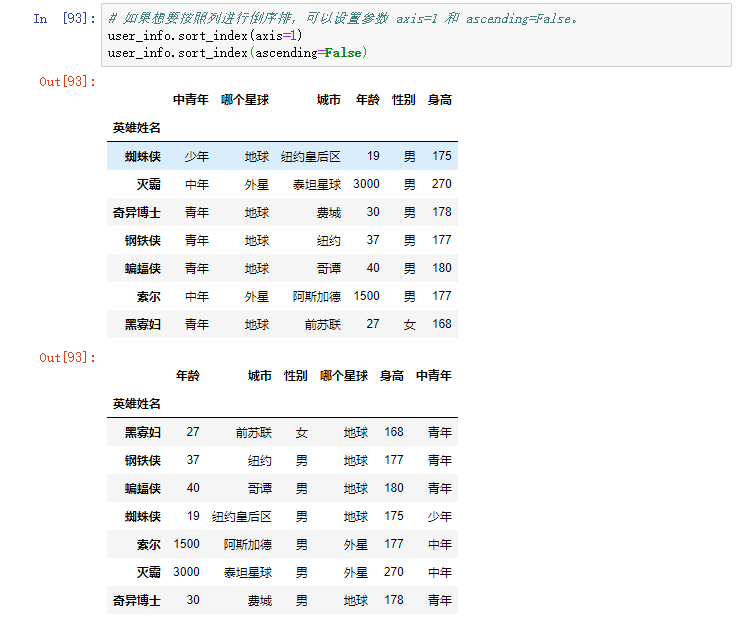Select the 钢铁侠 row label in the first table
The image size is (737, 624).
(143, 241)
